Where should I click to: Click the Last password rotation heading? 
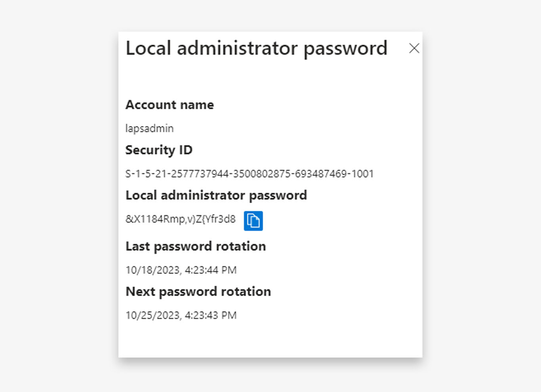tap(196, 247)
